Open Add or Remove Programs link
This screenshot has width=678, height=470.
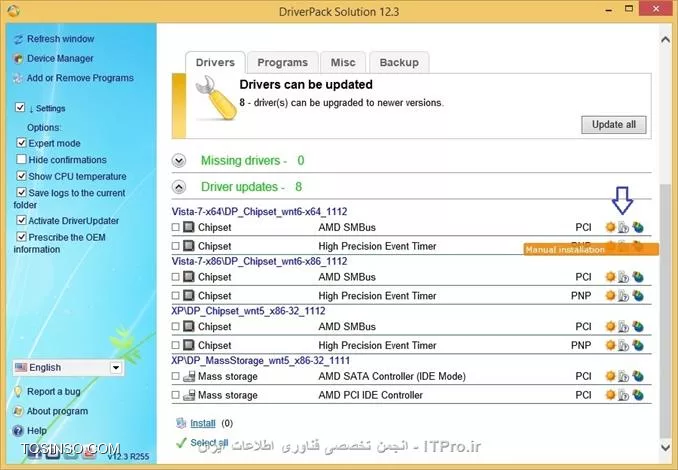tap(80, 78)
